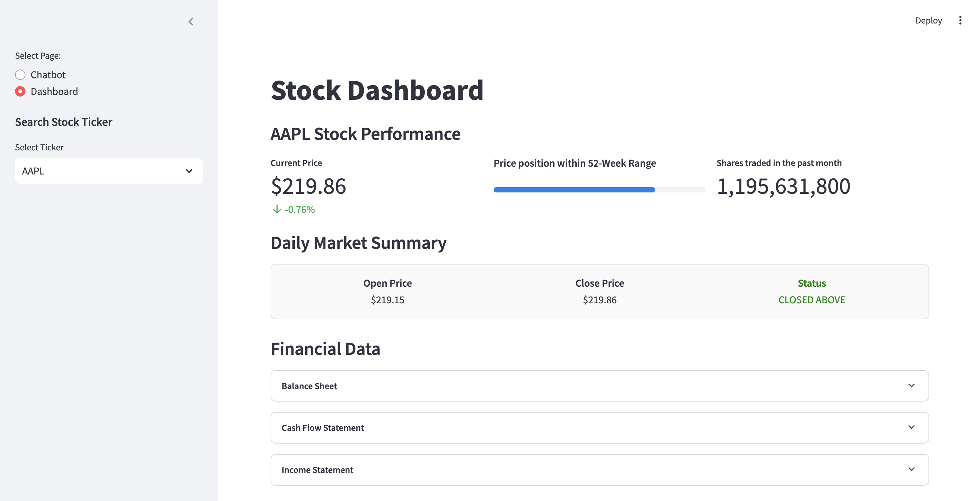Click the $219.86 current price value
This screenshot has width=980, height=501.
308,186
